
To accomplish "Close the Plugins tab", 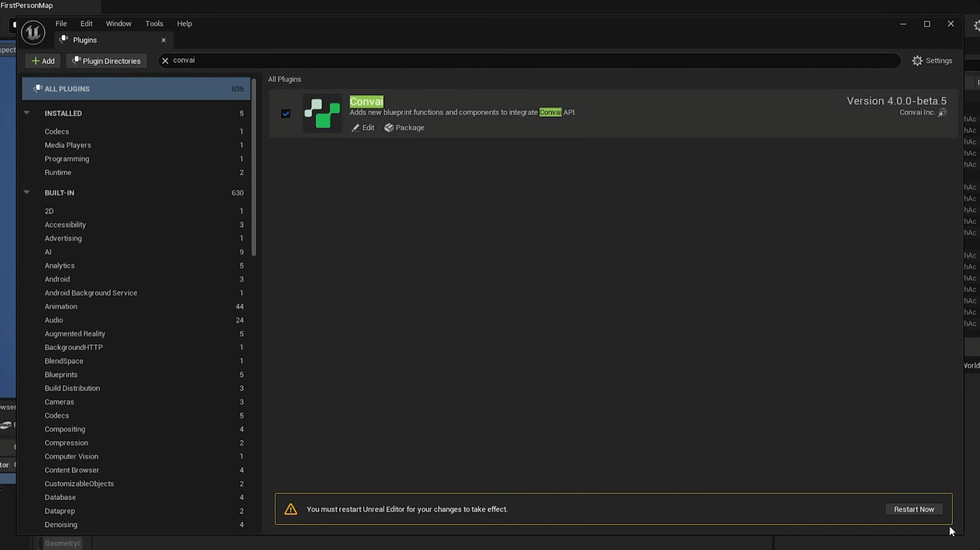I will tap(163, 40).
